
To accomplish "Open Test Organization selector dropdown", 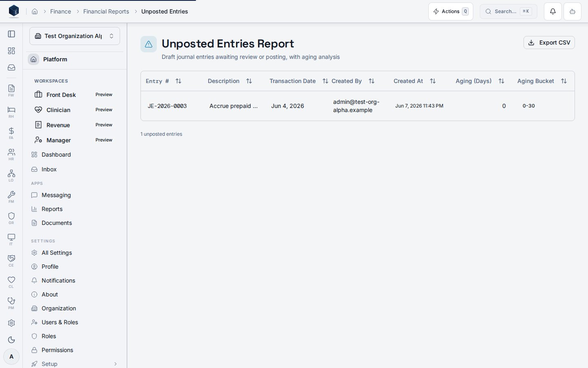I will click(75, 36).
